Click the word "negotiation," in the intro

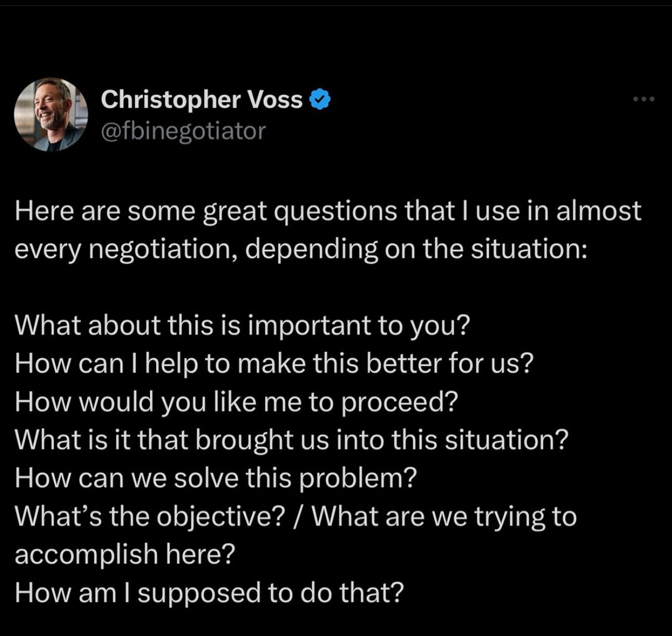[x=163, y=250]
